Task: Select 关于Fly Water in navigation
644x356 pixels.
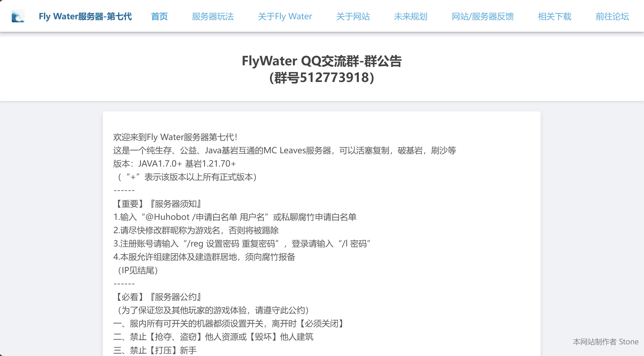Action: [x=285, y=16]
